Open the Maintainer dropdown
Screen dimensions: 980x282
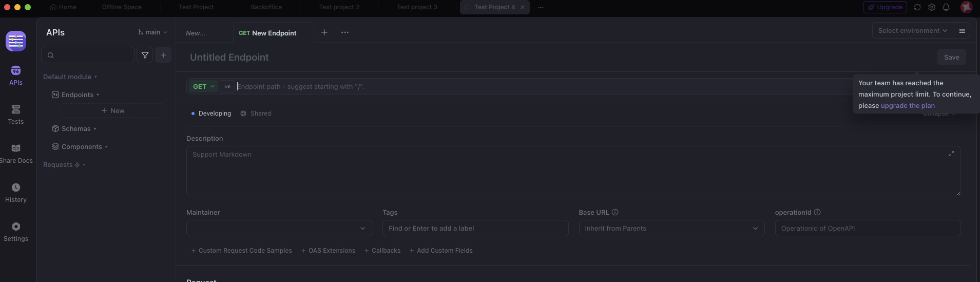point(279,228)
